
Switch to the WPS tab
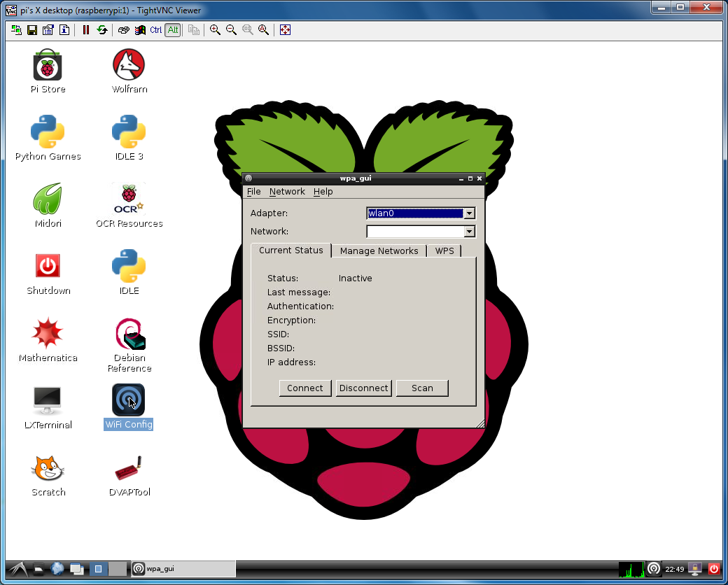tap(444, 251)
